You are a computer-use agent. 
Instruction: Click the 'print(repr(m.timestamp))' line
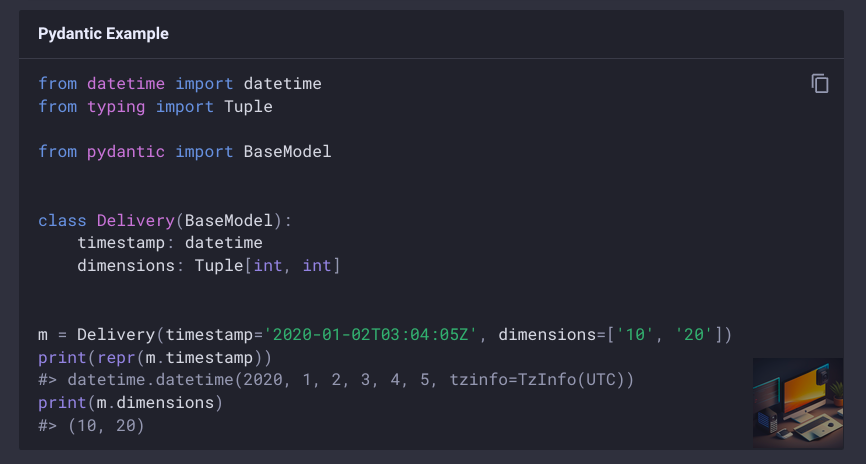[x=155, y=357]
